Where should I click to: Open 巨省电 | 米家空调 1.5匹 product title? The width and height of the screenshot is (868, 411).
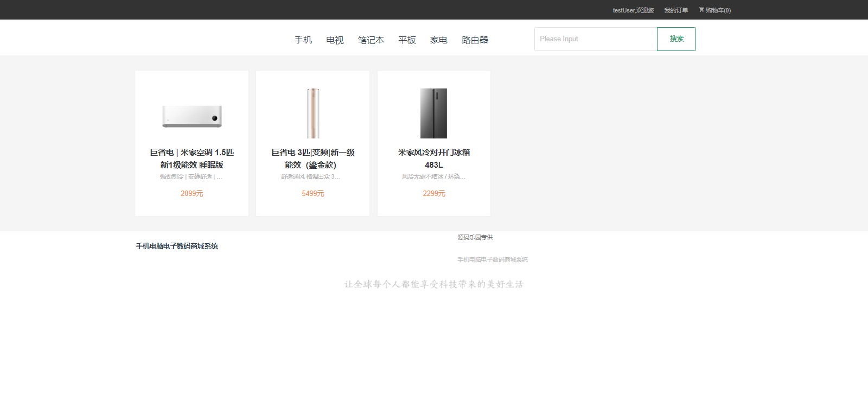pyautogui.click(x=192, y=159)
